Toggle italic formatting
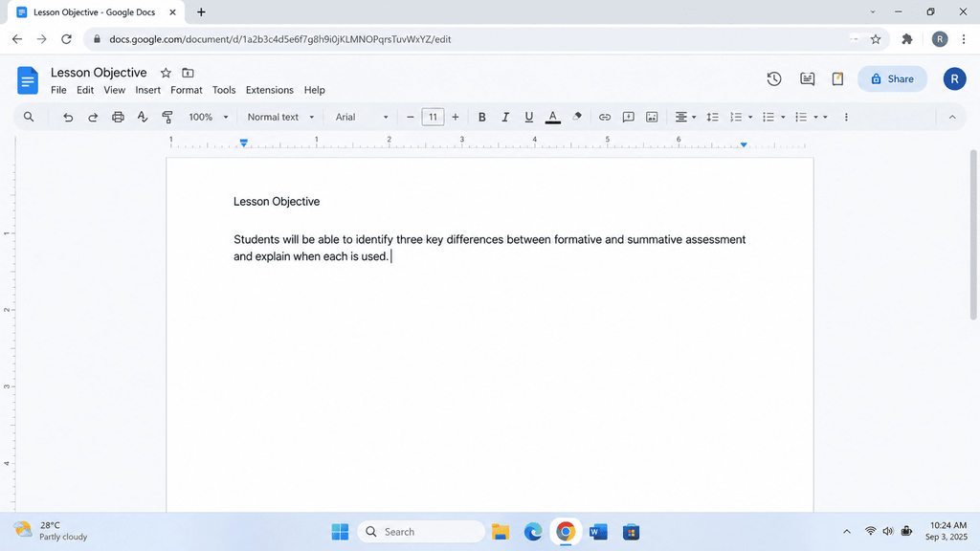980x551 pixels. pos(505,117)
